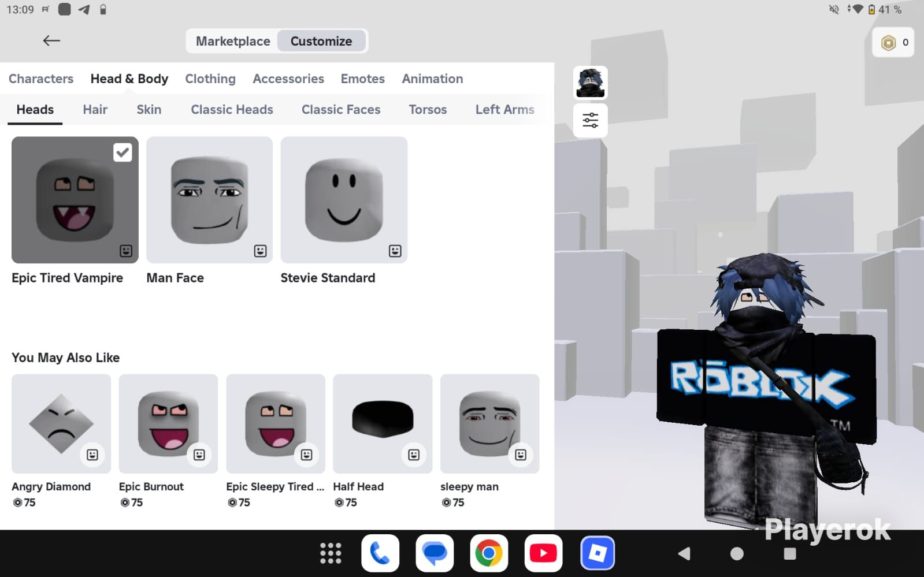Click the "Half Head" item name
Viewport: 924px width, 577px height.
click(x=358, y=487)
